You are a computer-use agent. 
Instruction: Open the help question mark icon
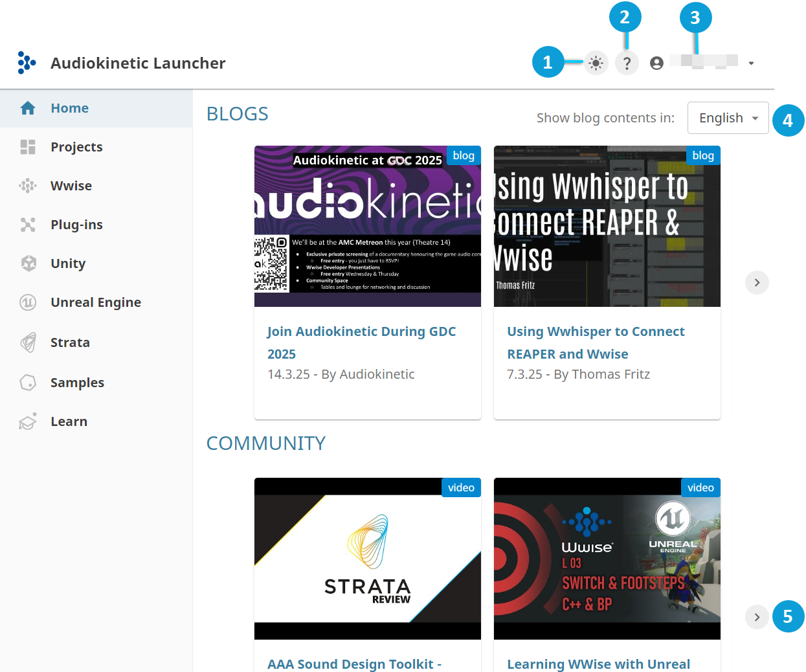tap(627, 63)
